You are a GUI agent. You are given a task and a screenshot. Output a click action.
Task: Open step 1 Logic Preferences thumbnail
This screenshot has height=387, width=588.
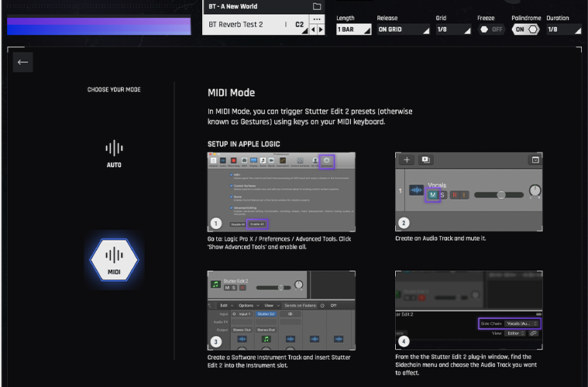pyautogui.click(x=281, y=192)
